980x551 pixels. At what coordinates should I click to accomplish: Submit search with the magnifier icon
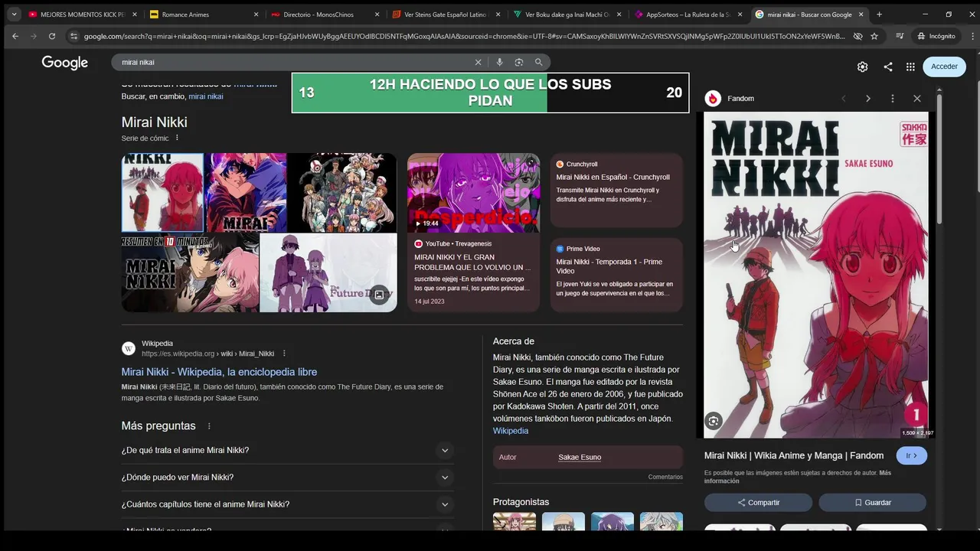coord(538,62)
